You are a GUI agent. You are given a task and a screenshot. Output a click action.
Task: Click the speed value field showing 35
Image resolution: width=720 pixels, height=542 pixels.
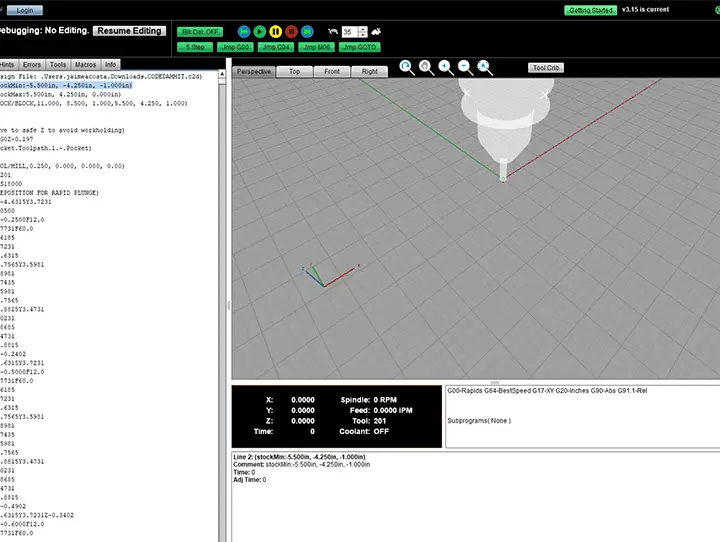click(350, 32)
